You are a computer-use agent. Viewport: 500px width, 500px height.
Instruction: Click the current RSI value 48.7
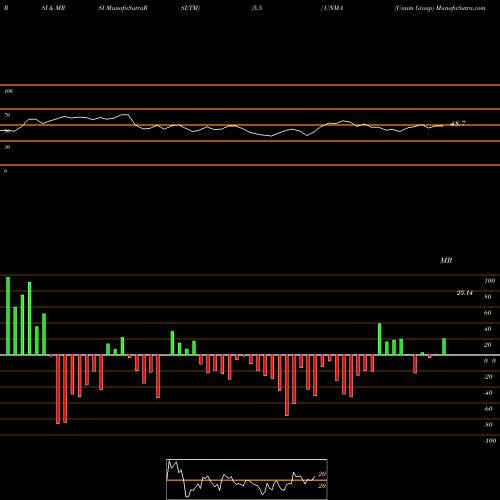(x=458, y=124)
